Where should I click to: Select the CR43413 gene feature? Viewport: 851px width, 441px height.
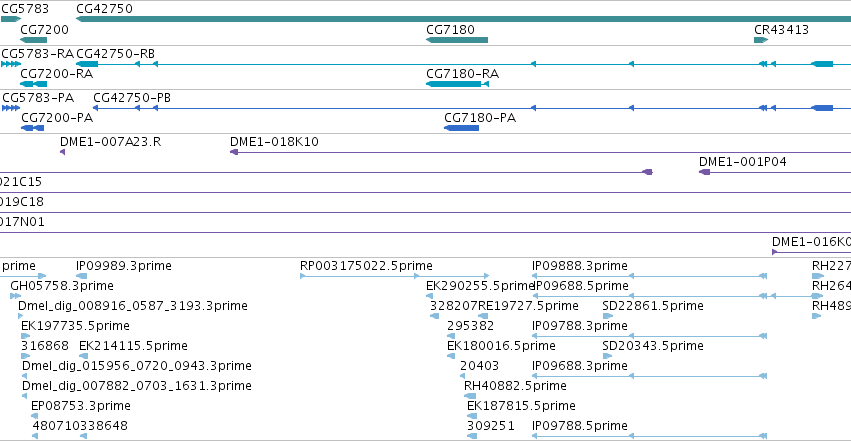(x=761, y=40)
